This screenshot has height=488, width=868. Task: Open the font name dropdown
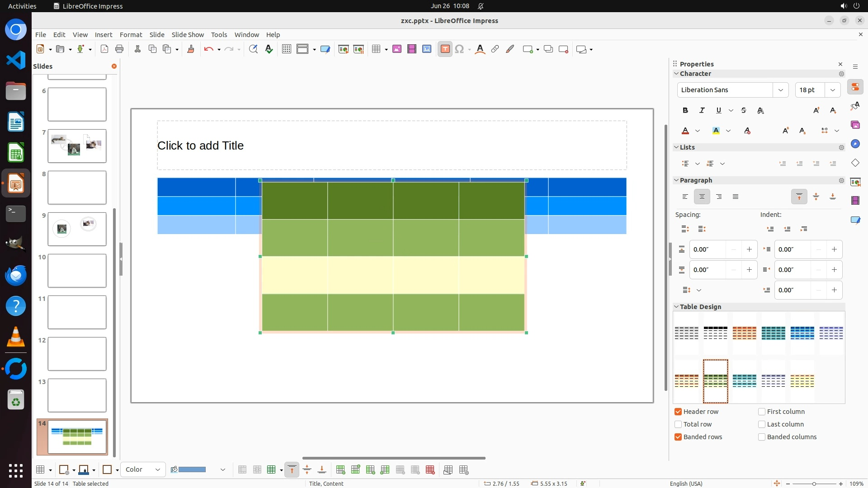coord(780,90)
